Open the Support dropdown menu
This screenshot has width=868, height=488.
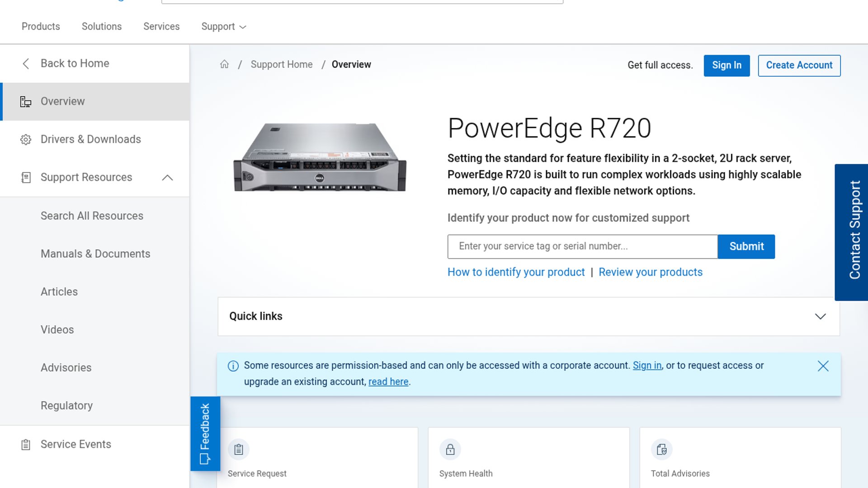[x=224, y=27]
